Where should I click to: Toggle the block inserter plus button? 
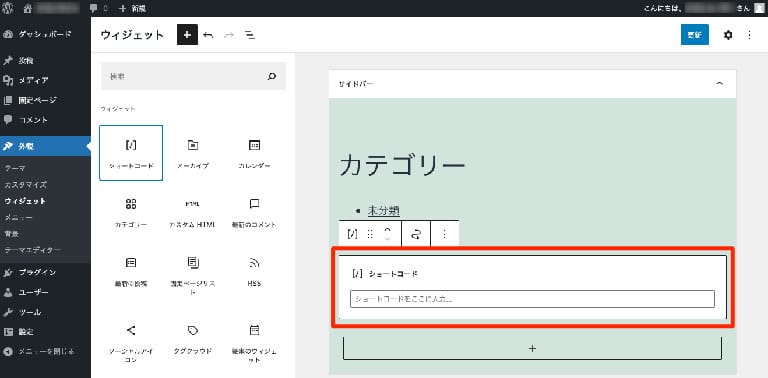(x=187, y=35)
